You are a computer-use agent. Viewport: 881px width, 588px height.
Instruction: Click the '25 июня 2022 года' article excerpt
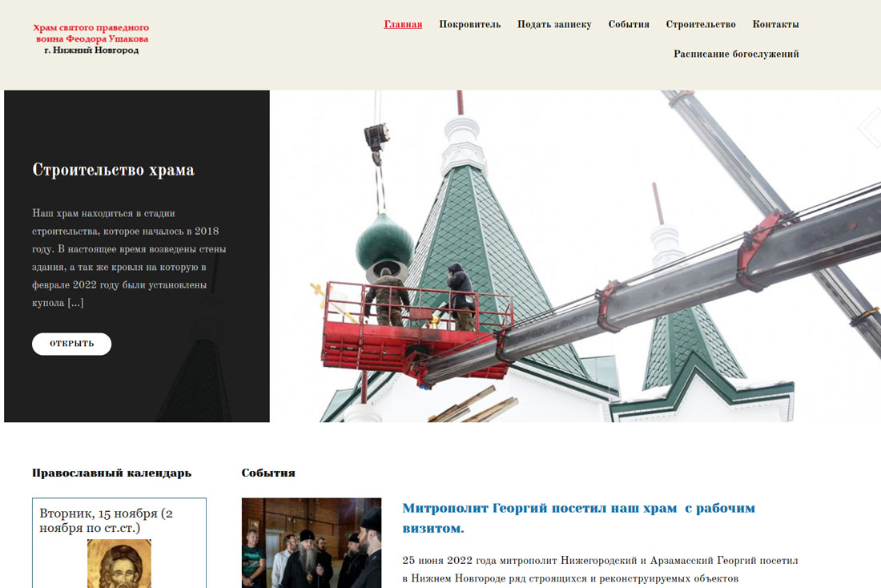tap(600, 570)
